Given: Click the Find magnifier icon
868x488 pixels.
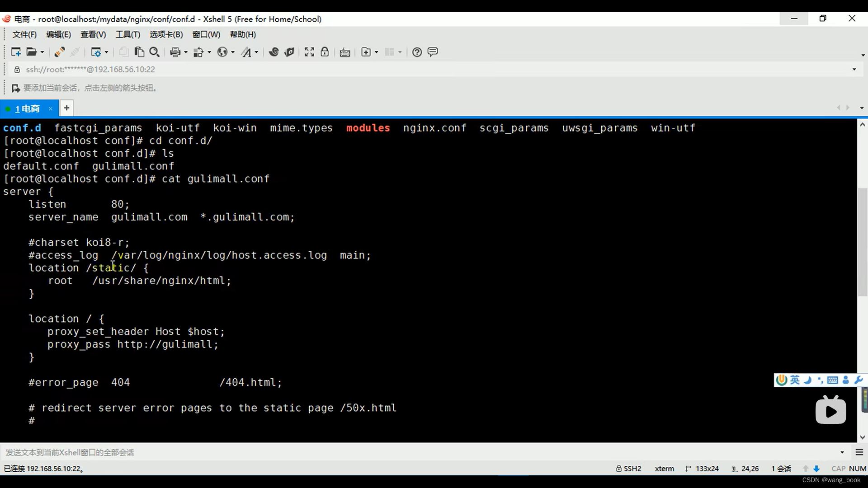Looking at the screenshot, I should pos(155,52).
